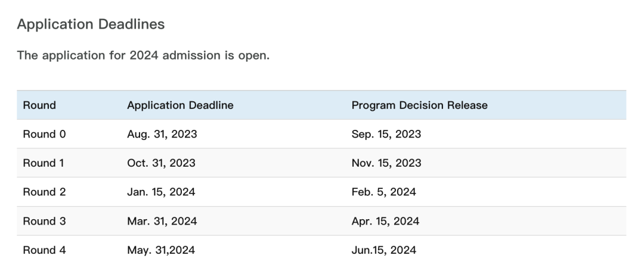Screen dimensions: 644x271
Task: Click the Application Deadline column header
Action: coord(180,105)
